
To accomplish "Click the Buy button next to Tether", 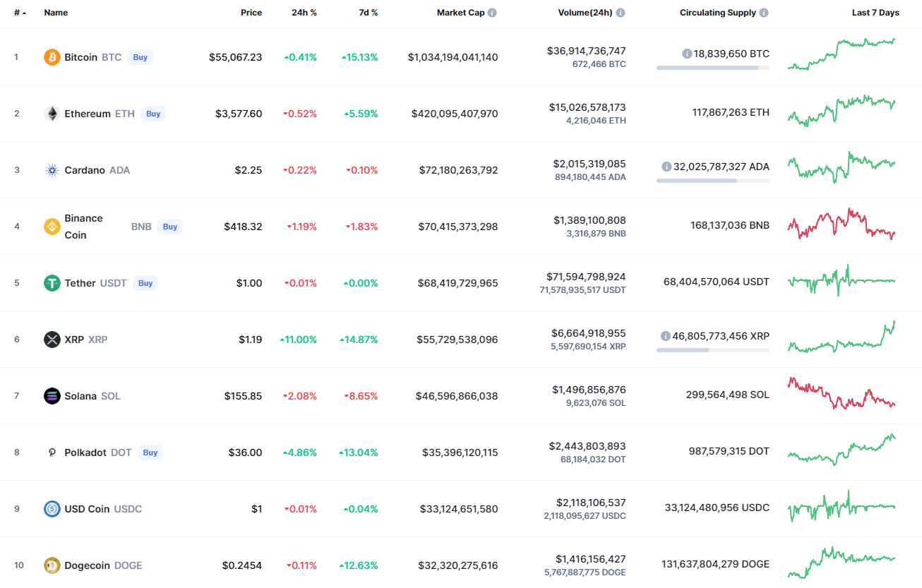I will tap(145, 283).
